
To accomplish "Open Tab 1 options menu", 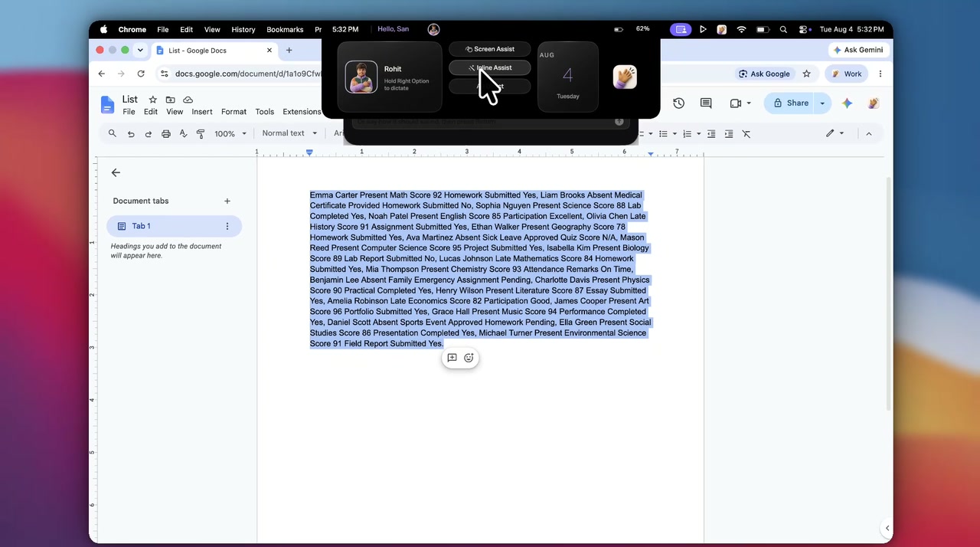I will [227, 226].
